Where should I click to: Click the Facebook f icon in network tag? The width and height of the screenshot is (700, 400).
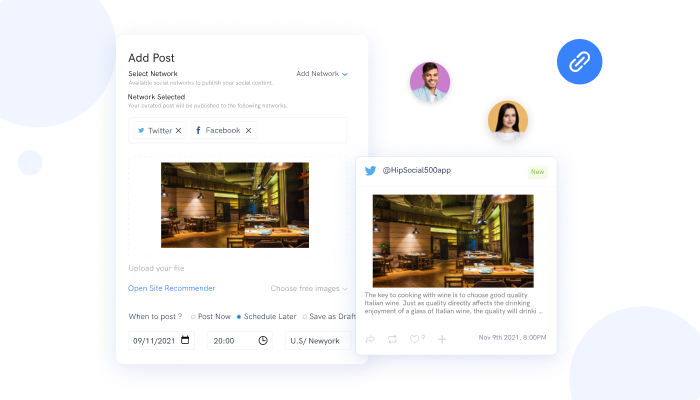click(x=198, y=130)
